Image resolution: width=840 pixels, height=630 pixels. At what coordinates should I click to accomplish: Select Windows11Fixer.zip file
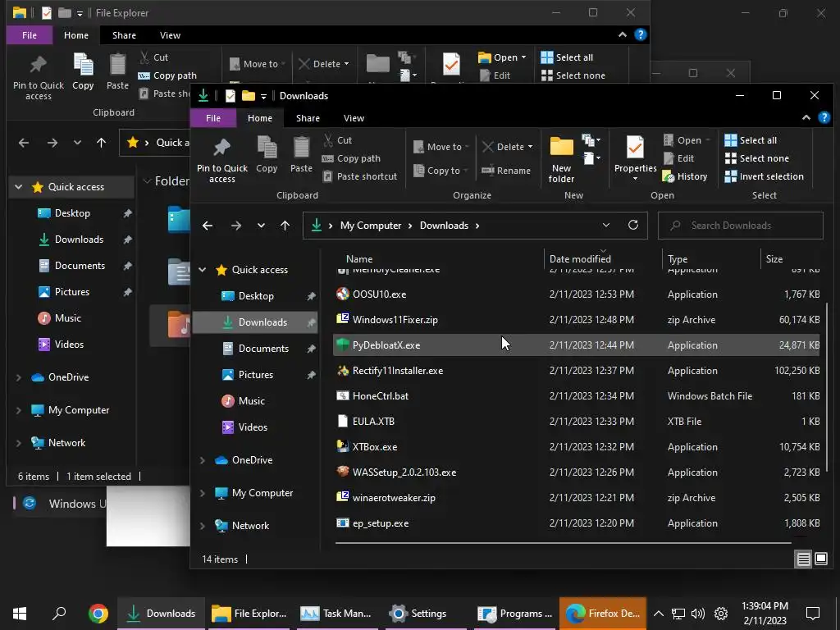tap(577, 320)
